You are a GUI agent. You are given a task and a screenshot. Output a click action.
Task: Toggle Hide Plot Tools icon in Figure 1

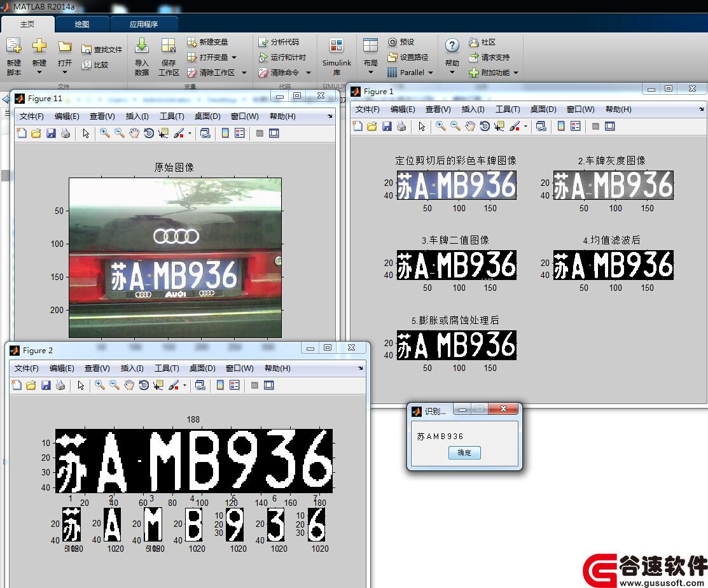point(595,127)
